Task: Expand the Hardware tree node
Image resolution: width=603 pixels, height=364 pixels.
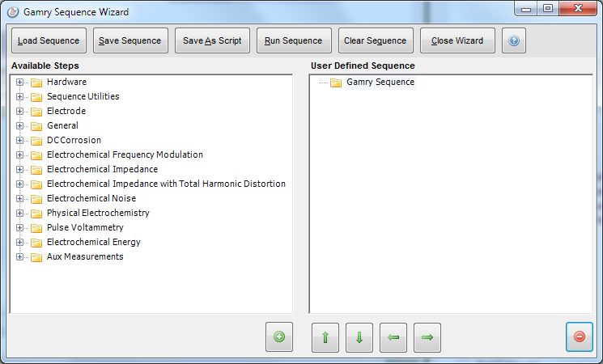Action: pyautogui.click(x=19, y=83)
